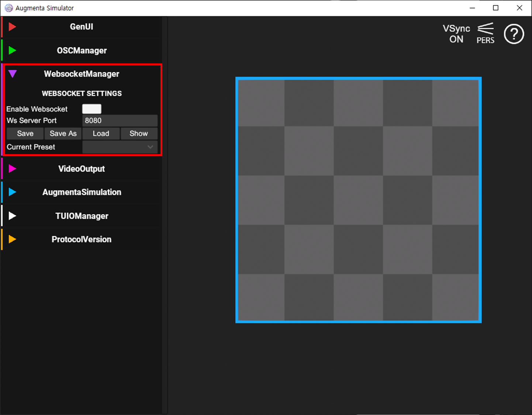Load a preset with Load button
This screenshot has width=532, height=415.
coord(101,134)
